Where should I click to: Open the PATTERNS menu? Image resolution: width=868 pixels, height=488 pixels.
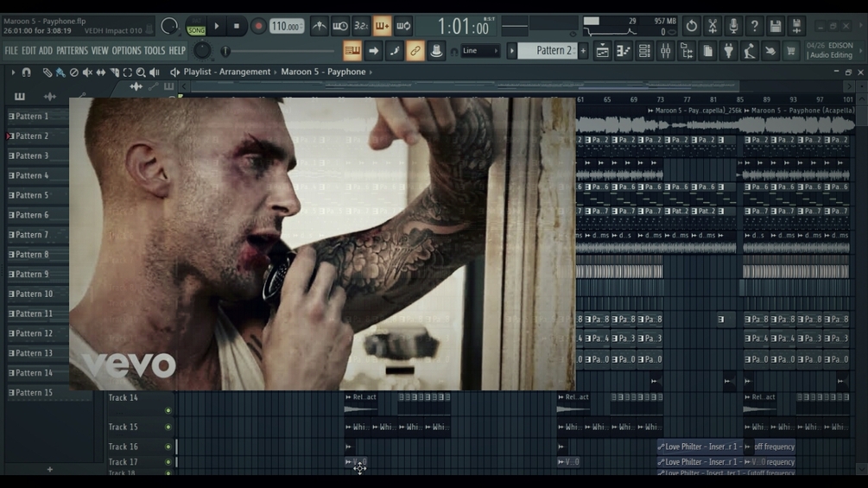(x=72, y=51)
